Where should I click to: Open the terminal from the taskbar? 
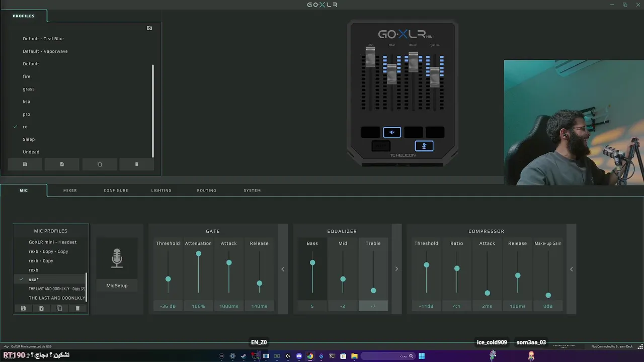pos(332,356)
